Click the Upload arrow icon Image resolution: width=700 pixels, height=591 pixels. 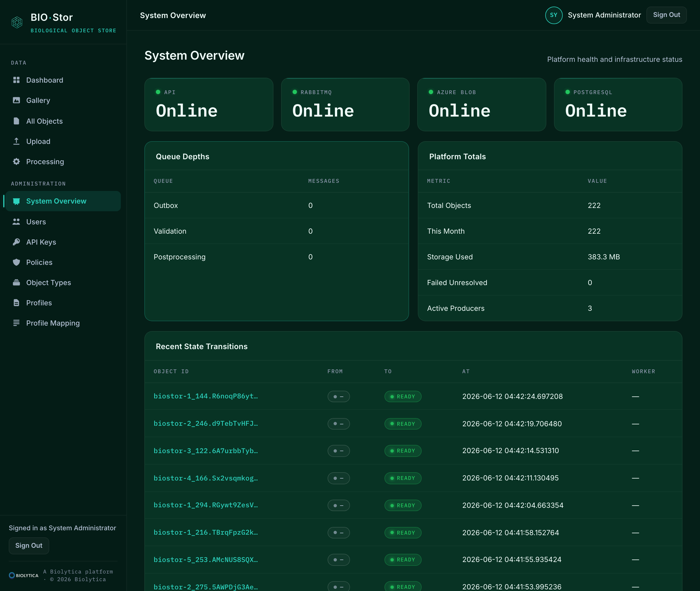(x=16, y=141)
